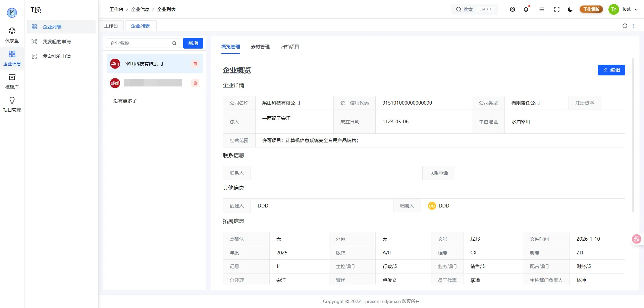
Task: Enter fullscreen mode using the expand icon
Action: 556,9
